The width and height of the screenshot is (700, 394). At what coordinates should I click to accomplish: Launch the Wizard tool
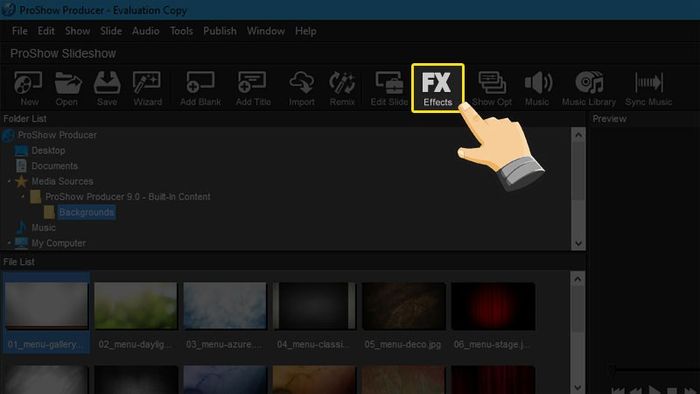pos(147,88)
